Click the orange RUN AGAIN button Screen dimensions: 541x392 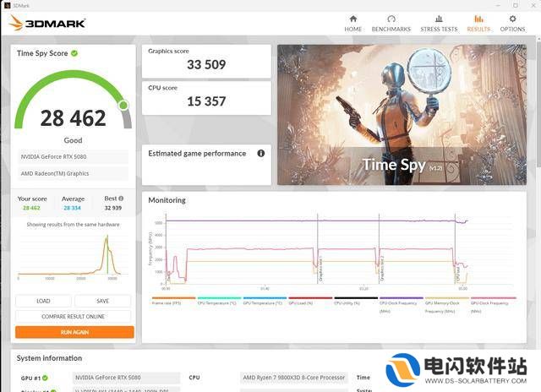pos(74,332)
